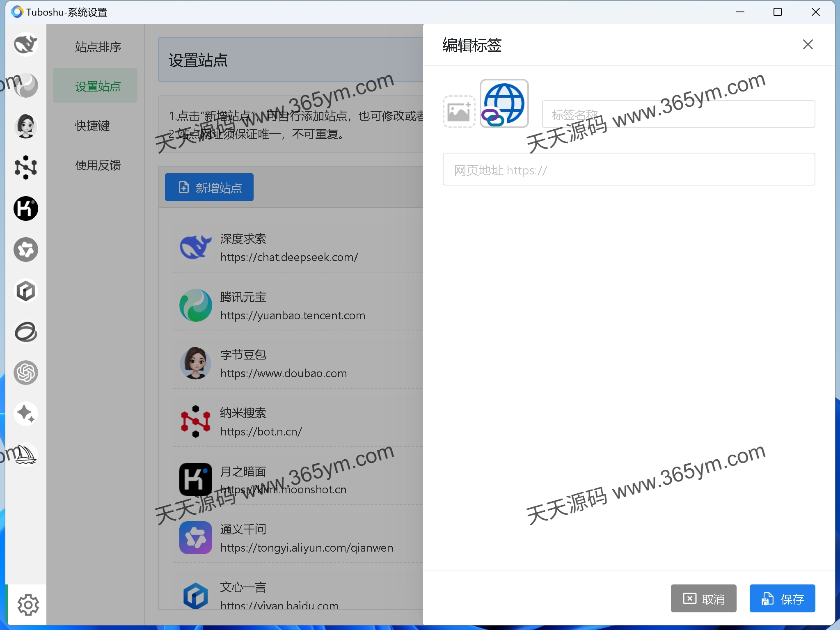Save the tag with 保存 button
The width and height of the screenshot is (840, 630).
click(x=782, y=599)
